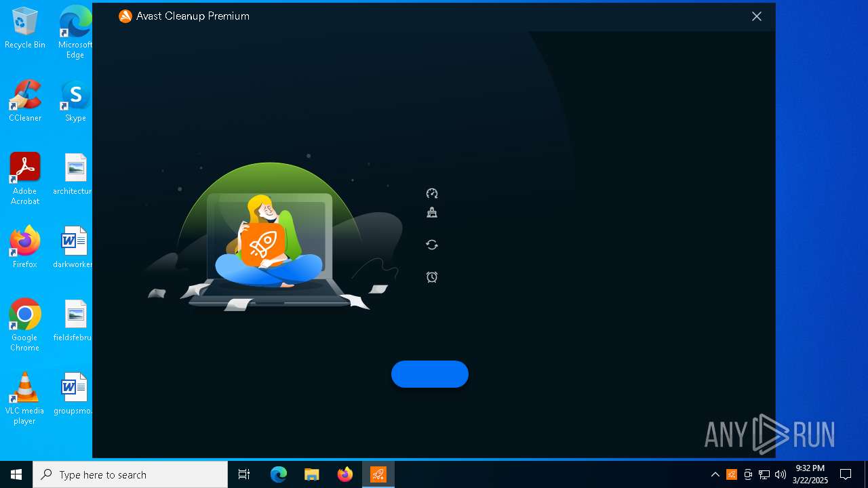This screenshot has height=488, width=868.
Task: Select Microsoft Edge desktop shortcut
Action: [75, 33]
